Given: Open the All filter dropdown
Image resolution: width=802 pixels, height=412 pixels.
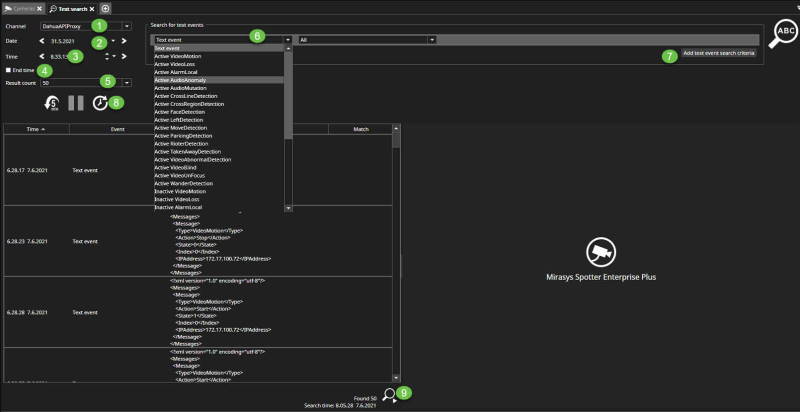Looking at the screenshot, I should click(x=431, y=40).
